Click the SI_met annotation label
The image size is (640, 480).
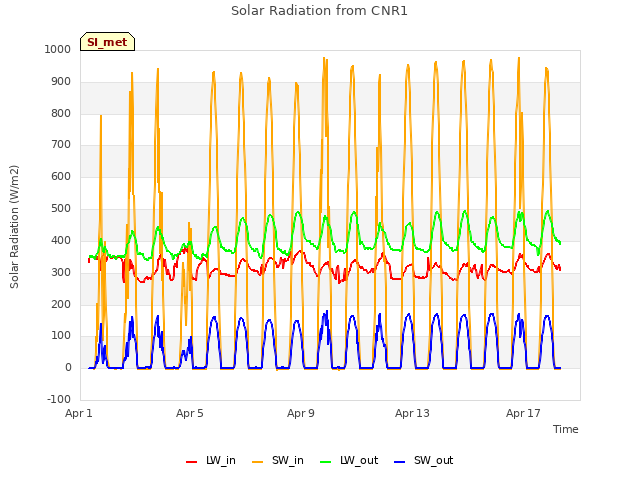click(x=107, y=42)
